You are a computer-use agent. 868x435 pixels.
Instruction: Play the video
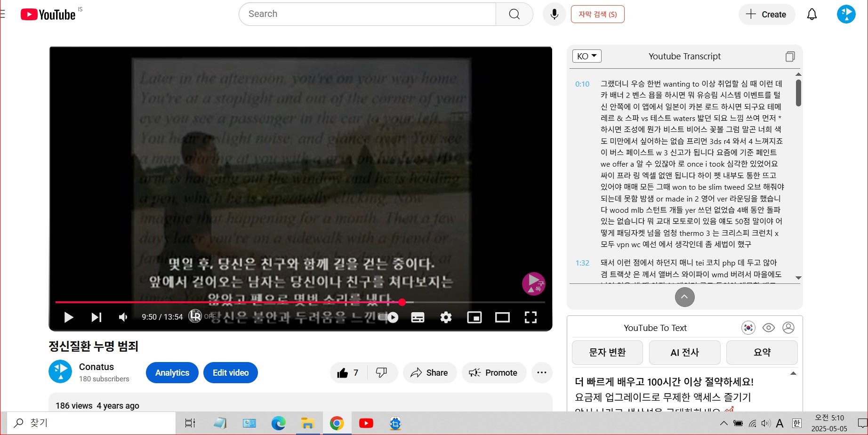[69, 317]
